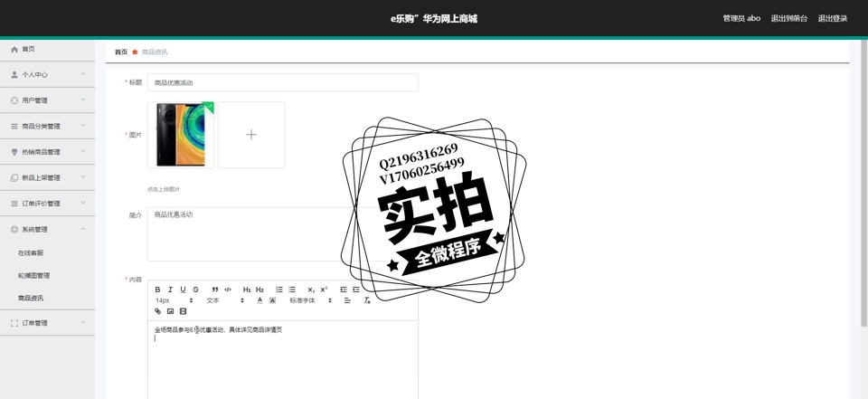Insert a hyperlink
This screenshot has height=399, width=868.
157,311
